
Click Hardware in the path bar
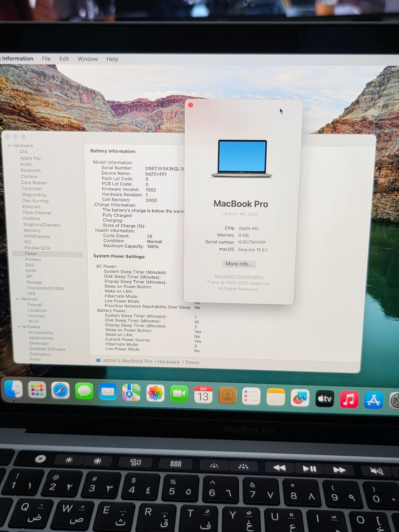click(x=168, y=362)
